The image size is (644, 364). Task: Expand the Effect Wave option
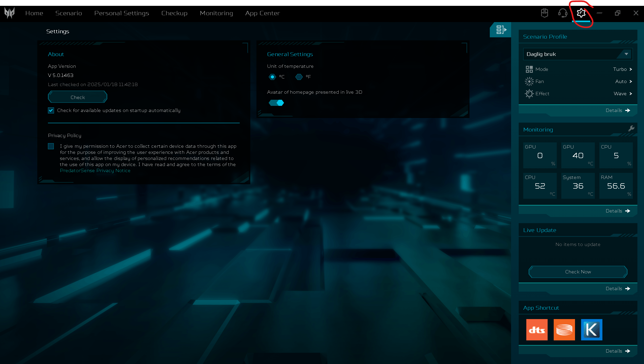(578, 93)
